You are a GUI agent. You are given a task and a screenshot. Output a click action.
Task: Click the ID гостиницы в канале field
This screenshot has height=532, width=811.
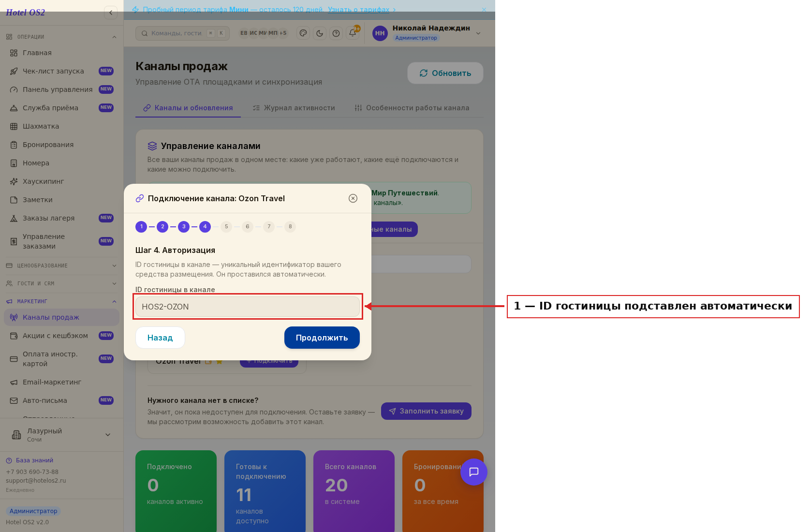(x=248, y=307)
